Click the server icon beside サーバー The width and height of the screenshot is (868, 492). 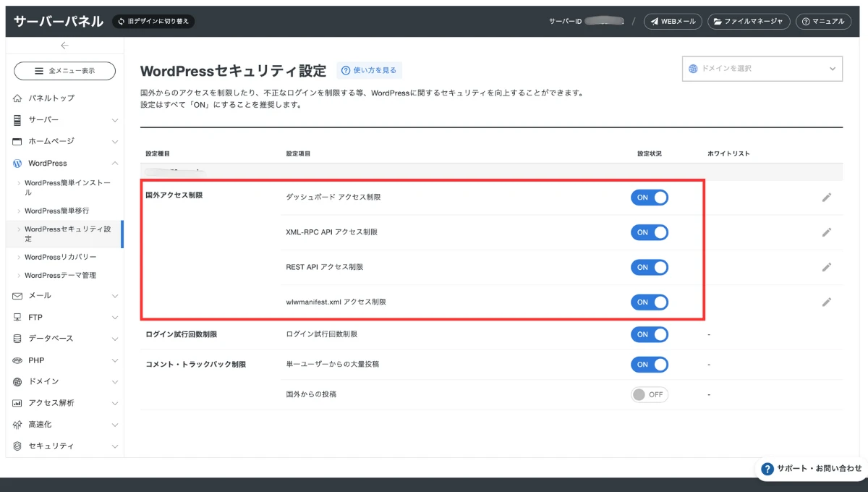pos(17,119)
